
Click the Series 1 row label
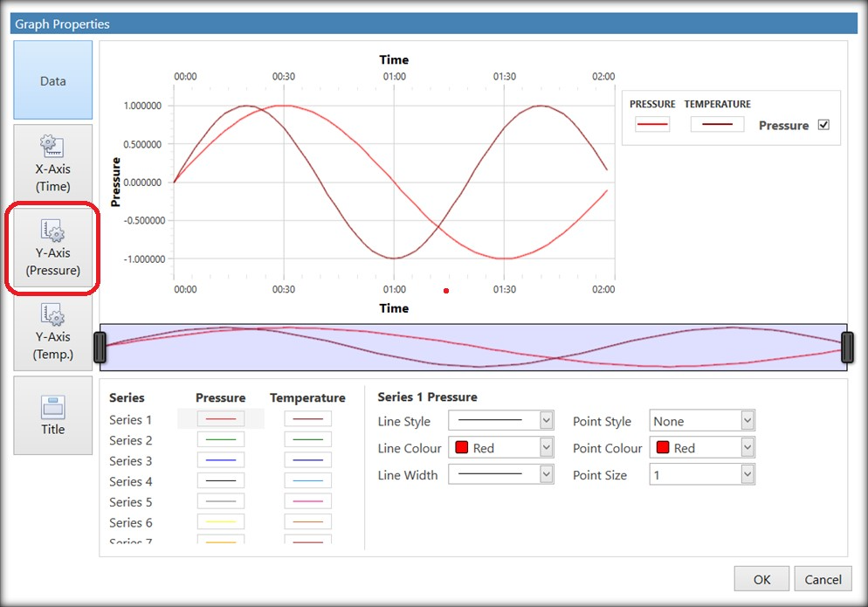click(130, 420)
